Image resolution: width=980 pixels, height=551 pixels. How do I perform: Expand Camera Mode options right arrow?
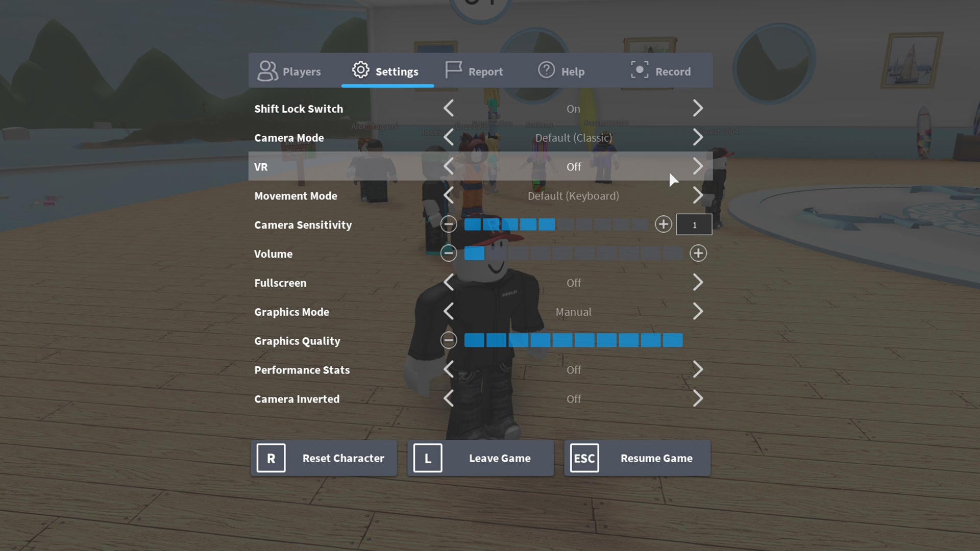click(x=698, y=137)
